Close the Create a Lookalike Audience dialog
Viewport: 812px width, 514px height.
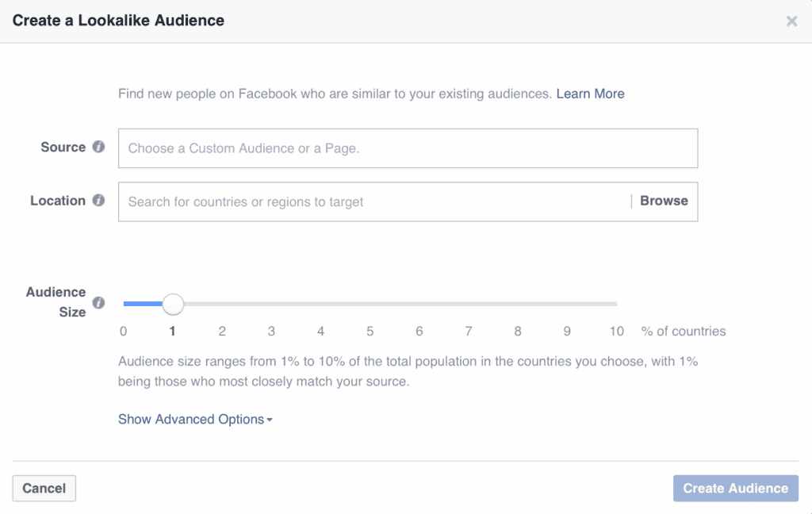[x=791, y=21]
